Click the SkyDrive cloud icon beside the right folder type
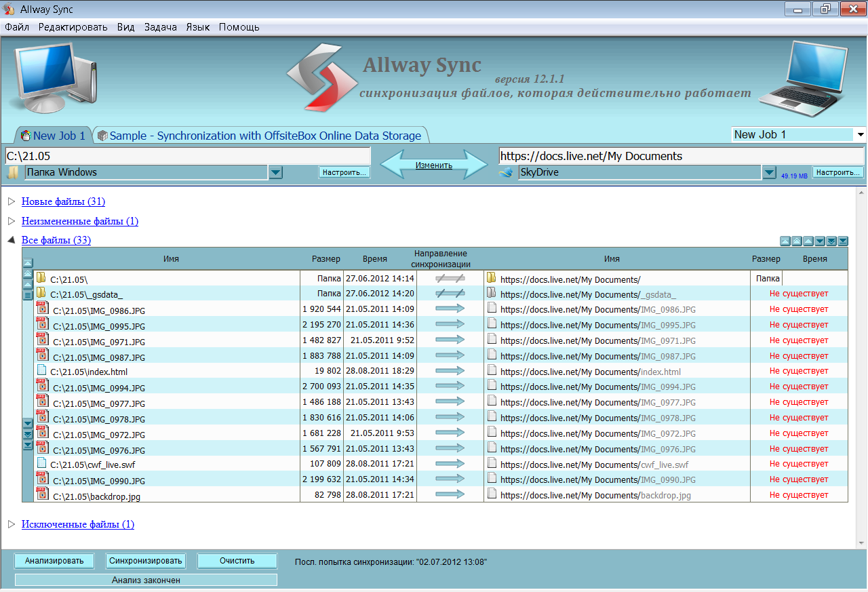This screenshot has width=868, height=592. click(x=507, y=173)
